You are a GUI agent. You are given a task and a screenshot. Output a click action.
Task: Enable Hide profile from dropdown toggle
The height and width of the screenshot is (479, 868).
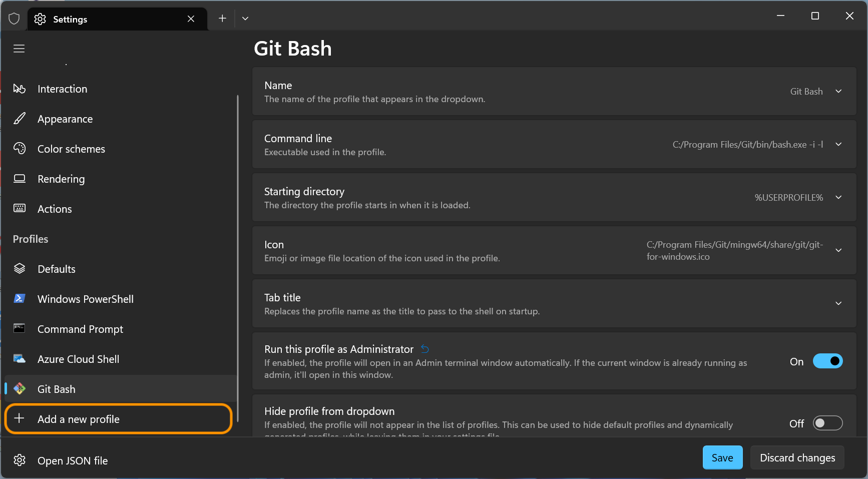827,423
